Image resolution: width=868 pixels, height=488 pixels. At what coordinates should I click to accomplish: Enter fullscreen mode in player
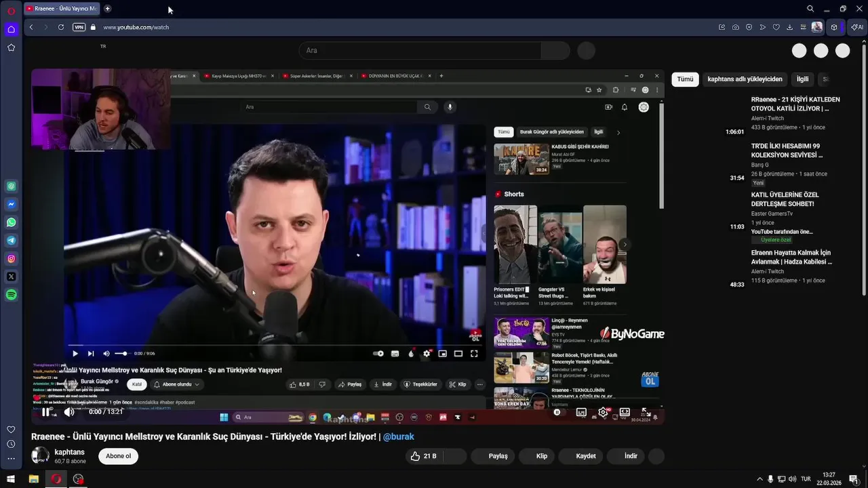pyautogui.click(x=646, y=412)
